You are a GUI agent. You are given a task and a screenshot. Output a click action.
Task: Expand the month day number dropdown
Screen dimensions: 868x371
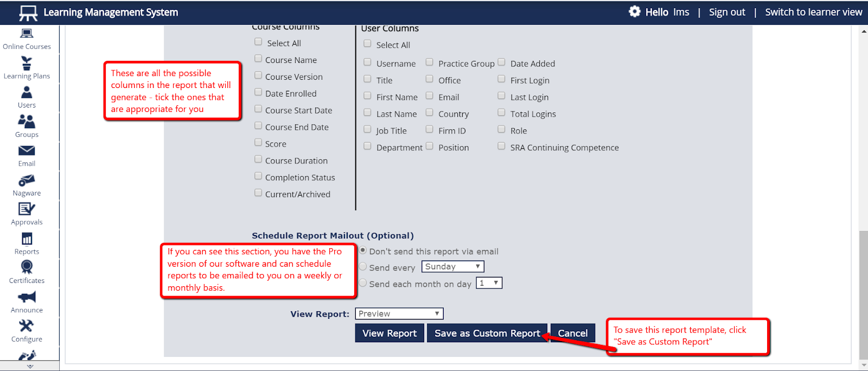tap(489, 283)
